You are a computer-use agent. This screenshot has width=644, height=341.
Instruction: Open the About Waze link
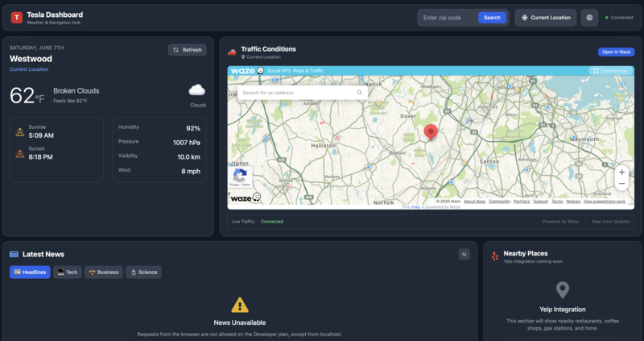coord(474,202)
